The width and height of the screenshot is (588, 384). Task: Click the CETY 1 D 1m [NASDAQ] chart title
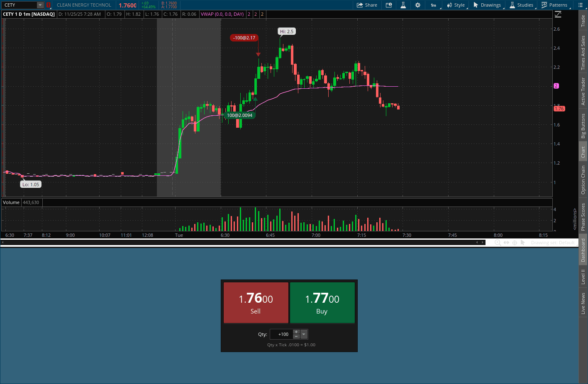coord(29,14)
